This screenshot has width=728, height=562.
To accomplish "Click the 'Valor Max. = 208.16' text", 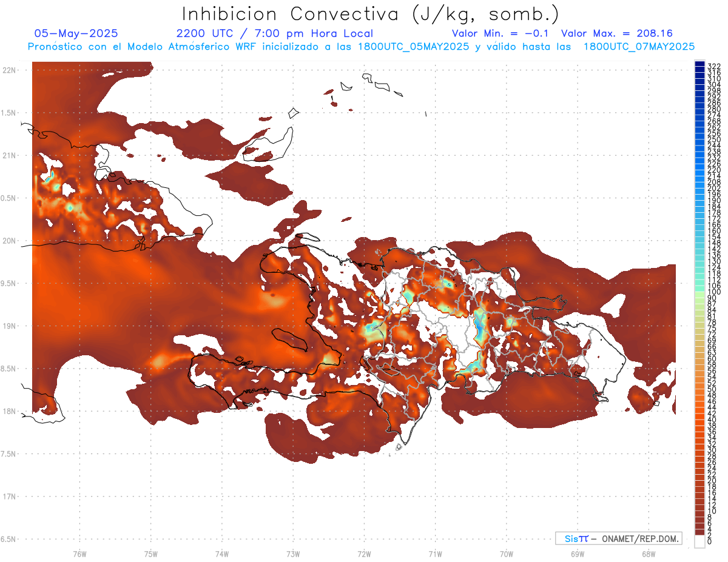I will 617,33.
